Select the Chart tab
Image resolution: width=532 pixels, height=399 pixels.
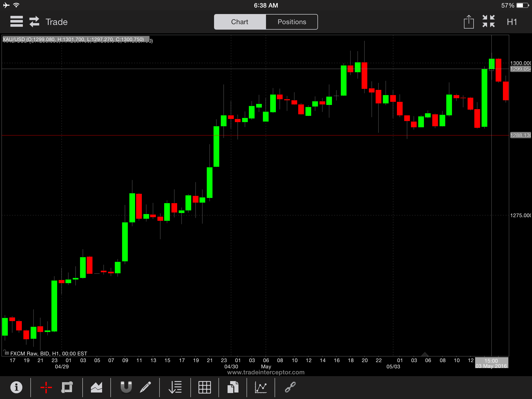[x=240, y=22]
